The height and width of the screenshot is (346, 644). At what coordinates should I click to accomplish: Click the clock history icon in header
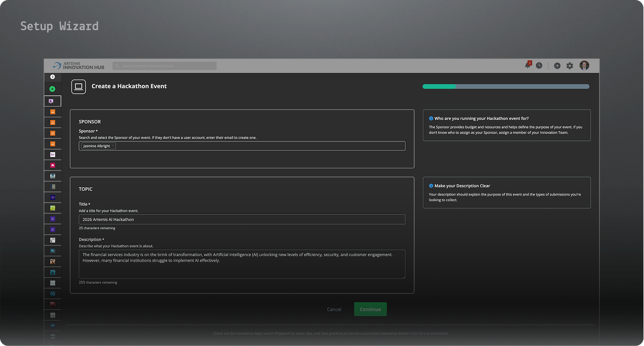point(539,65)
